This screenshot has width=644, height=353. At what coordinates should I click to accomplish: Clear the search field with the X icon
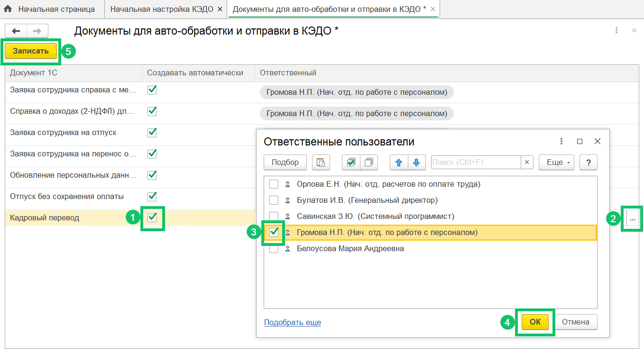(527, 163)
